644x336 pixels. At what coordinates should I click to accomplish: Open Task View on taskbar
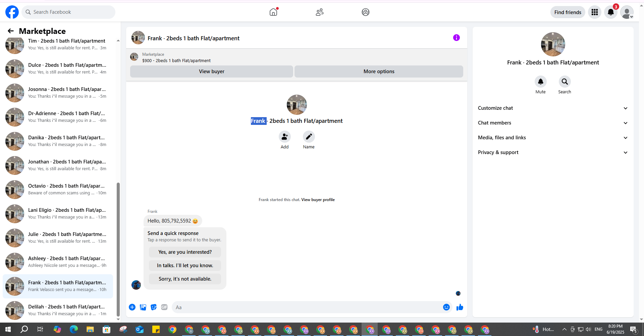tap(40, 329)
